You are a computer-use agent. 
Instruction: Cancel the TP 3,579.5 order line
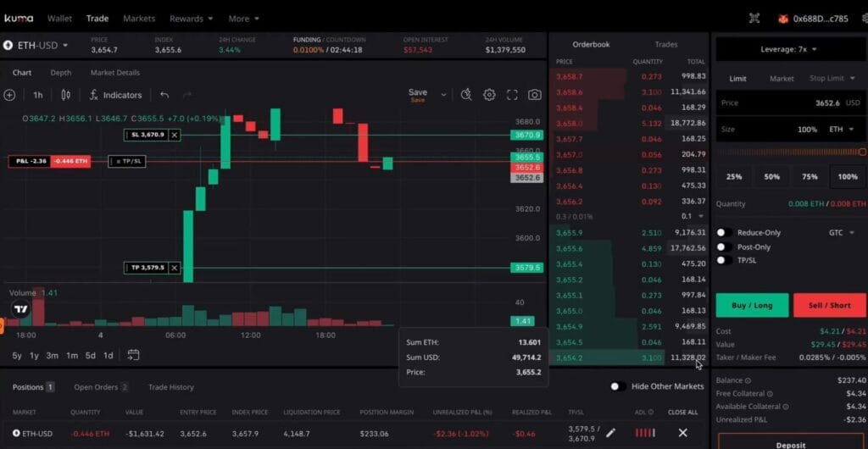pos(175,268)
